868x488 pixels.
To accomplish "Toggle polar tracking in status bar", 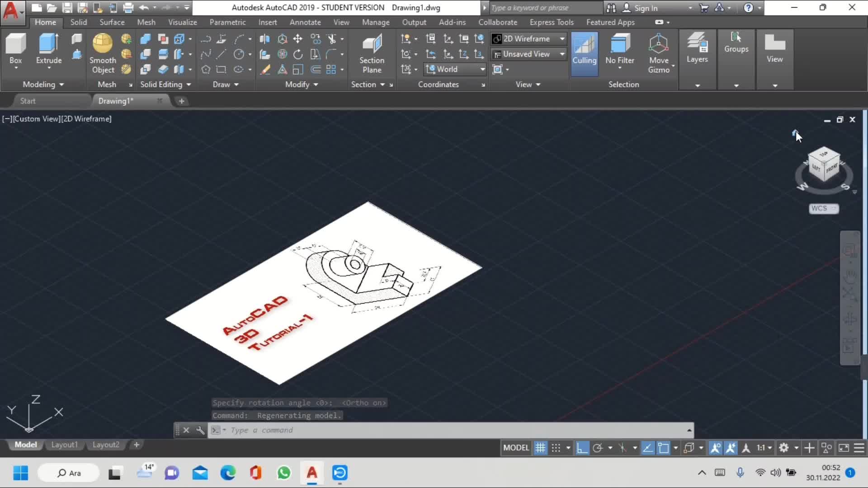I will click(x=598, y=448).
